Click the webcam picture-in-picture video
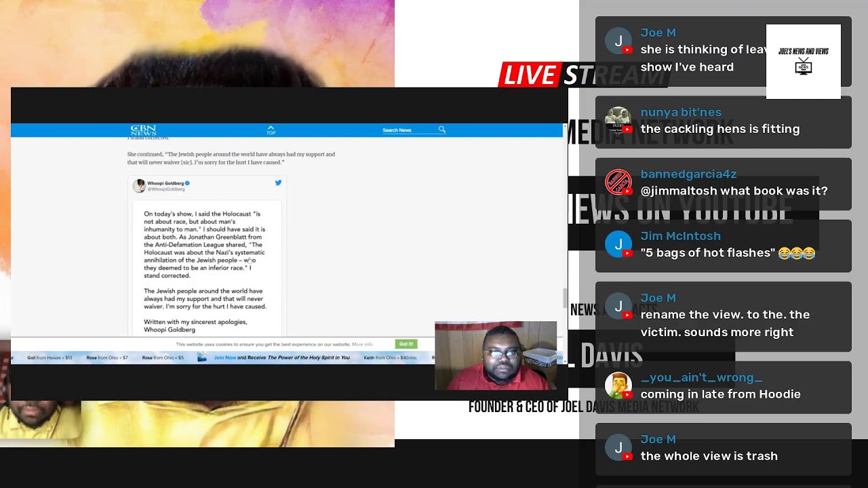This screenshot has height=488, width=868. [496, 356]
